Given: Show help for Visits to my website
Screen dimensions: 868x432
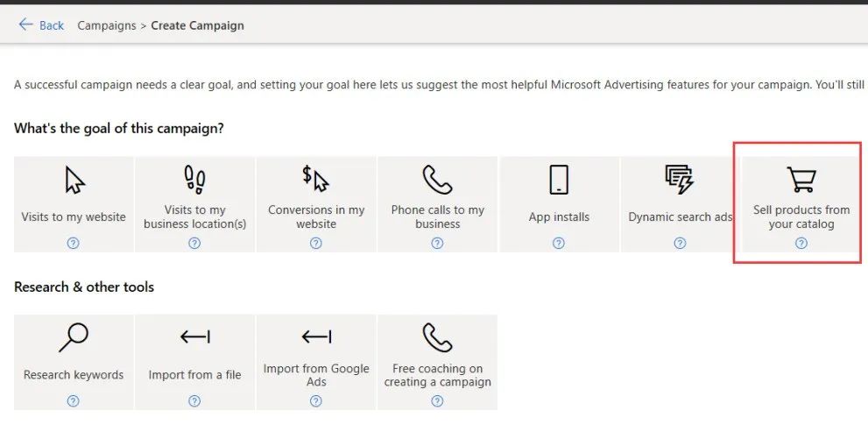Looking at the screenshot, I should pos(73,243).
